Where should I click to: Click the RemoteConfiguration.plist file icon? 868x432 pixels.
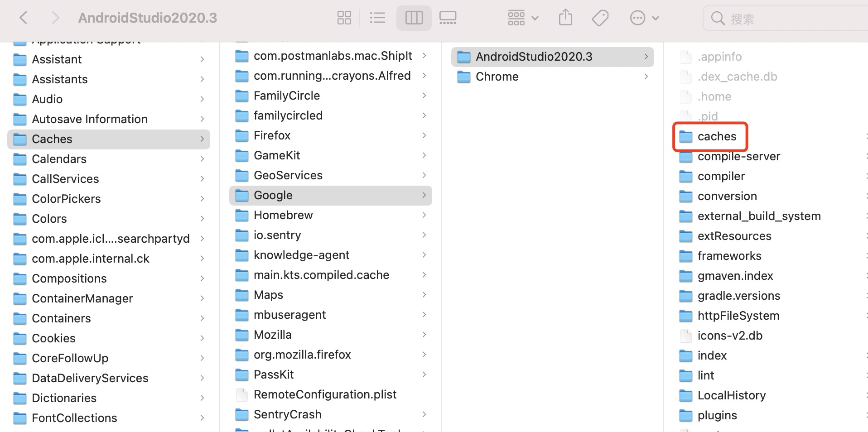242,394
